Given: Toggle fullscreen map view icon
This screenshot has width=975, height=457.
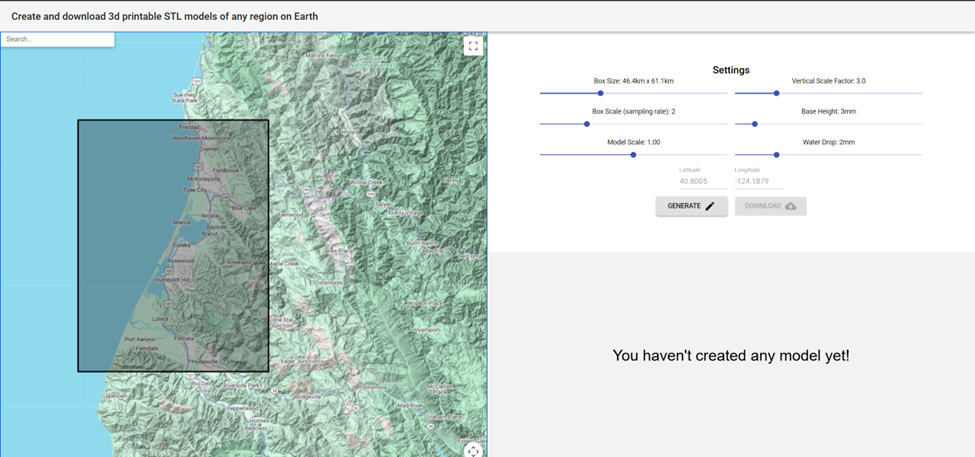Looking at the screenshot, I should (473, 46).
